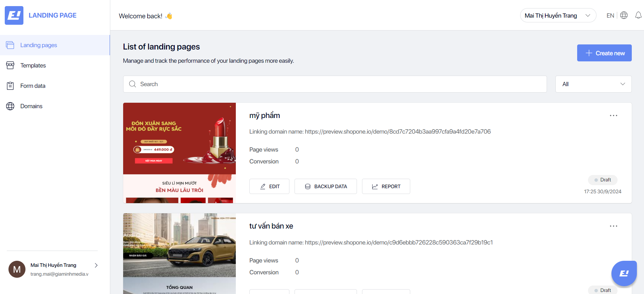The width and height of the screenshot is (644, 294).
Task: Click the user avatar M icon
Action: point(17,269)
